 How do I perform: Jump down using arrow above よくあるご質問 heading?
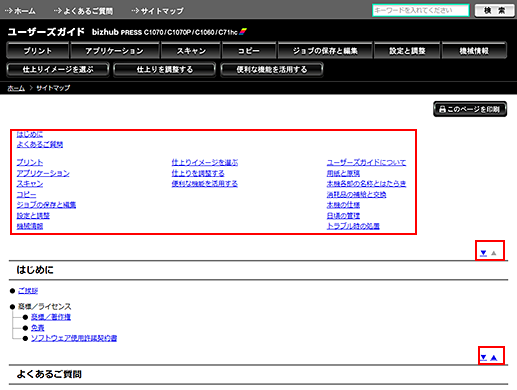483,358
